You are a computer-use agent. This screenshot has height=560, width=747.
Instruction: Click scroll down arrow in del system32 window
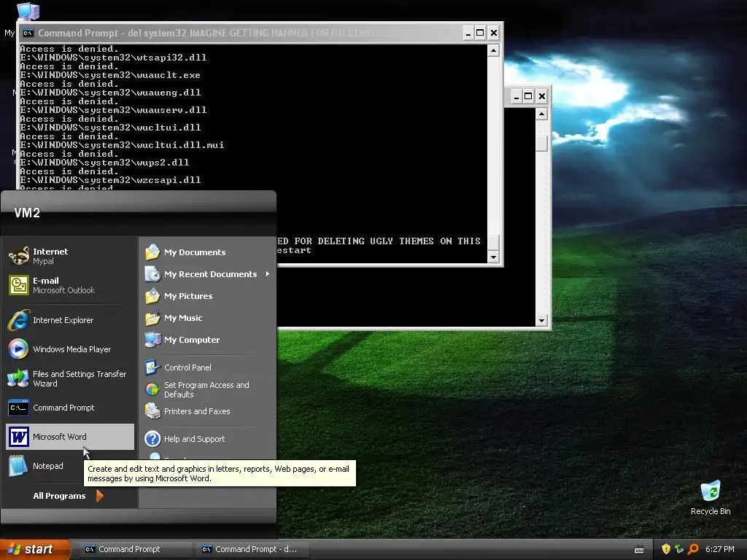[x=494, y=257]
